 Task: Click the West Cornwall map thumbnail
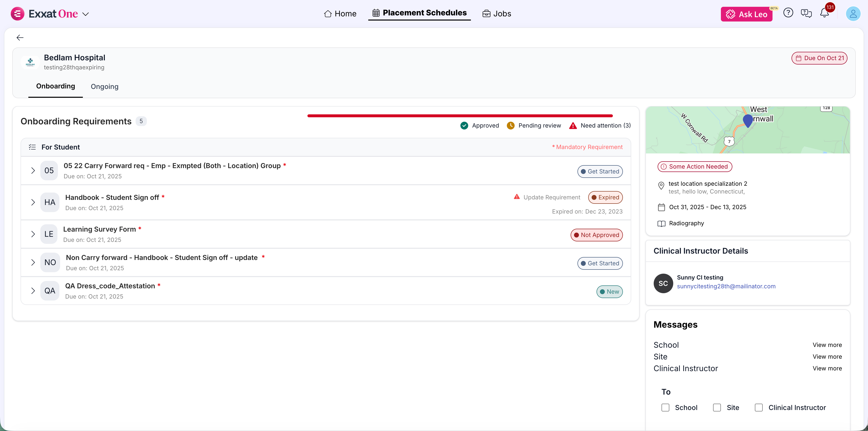tap(748, 130)
